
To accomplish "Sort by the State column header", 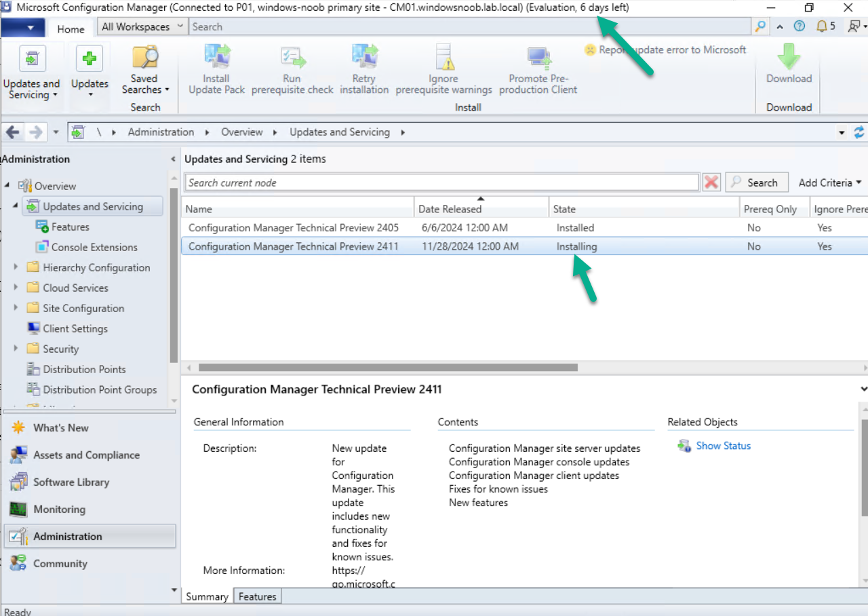I will point(644,209).
